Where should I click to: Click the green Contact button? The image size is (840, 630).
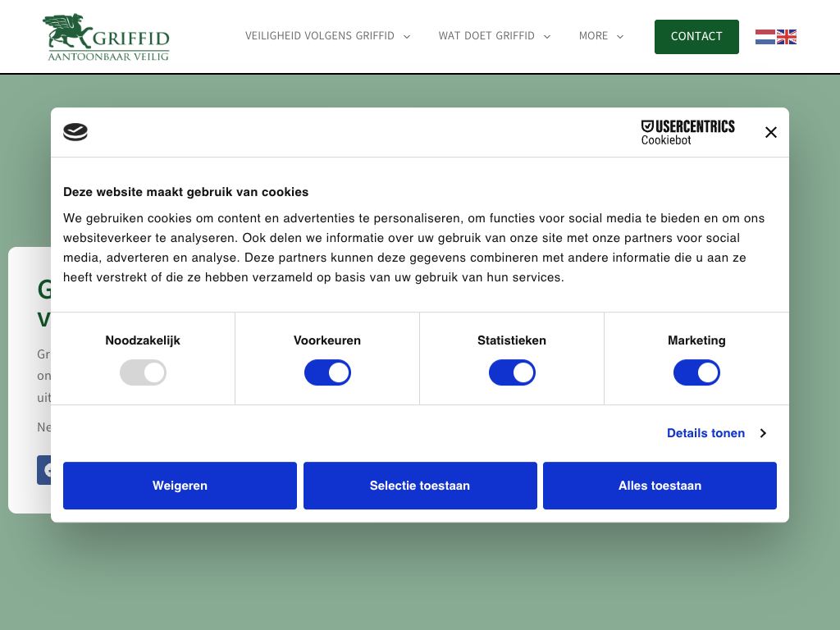tap(696, 37)
